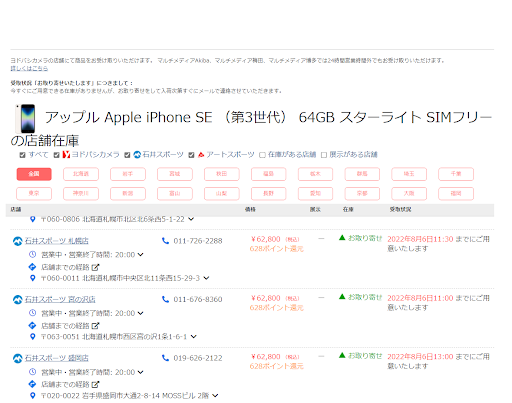Image resolution: width=512 pixels, height=403 pixels.
Task: Click map pin beside 〒060-0011 address
Action: coord(32,278)
